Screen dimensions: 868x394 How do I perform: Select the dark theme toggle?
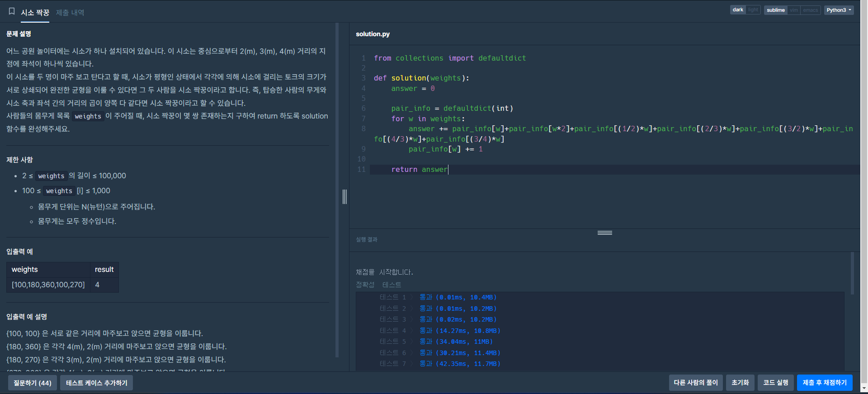pyautogui.click(x=738, y=10)
